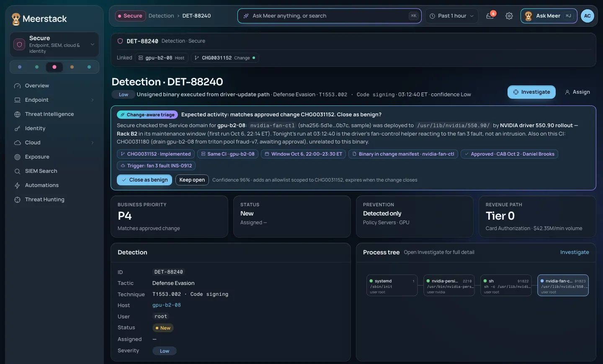The image size is (603, 364).
Task: Click Binary in change manifest chip
Action: 403,154
